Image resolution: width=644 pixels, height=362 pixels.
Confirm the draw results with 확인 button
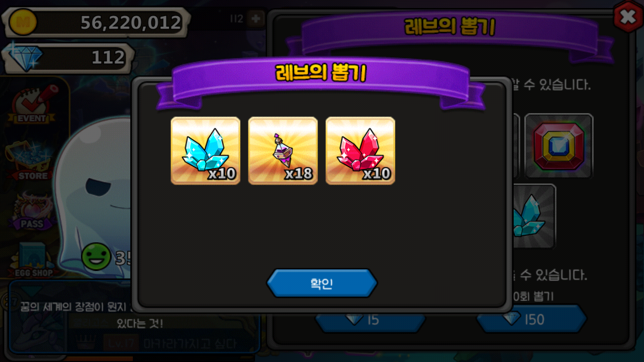pyautogui.click(x=322, y=283)
